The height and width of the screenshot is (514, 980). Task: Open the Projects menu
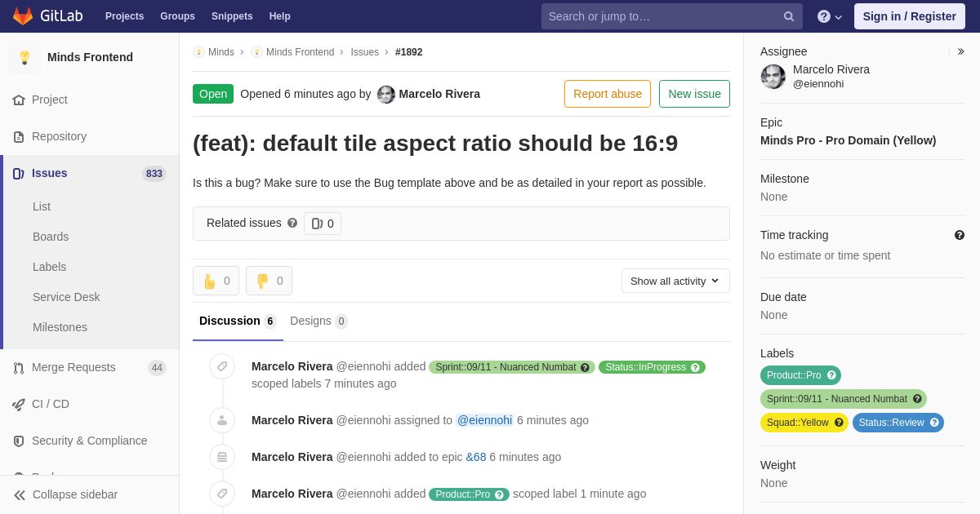[x=124, y=16]
